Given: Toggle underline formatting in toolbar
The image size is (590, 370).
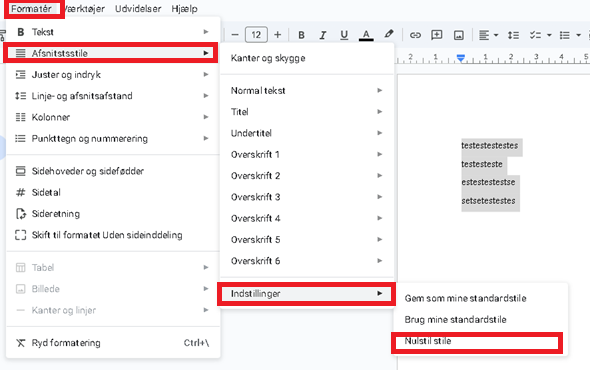Looking at the screenshot, I should click(x=344, y=35).
